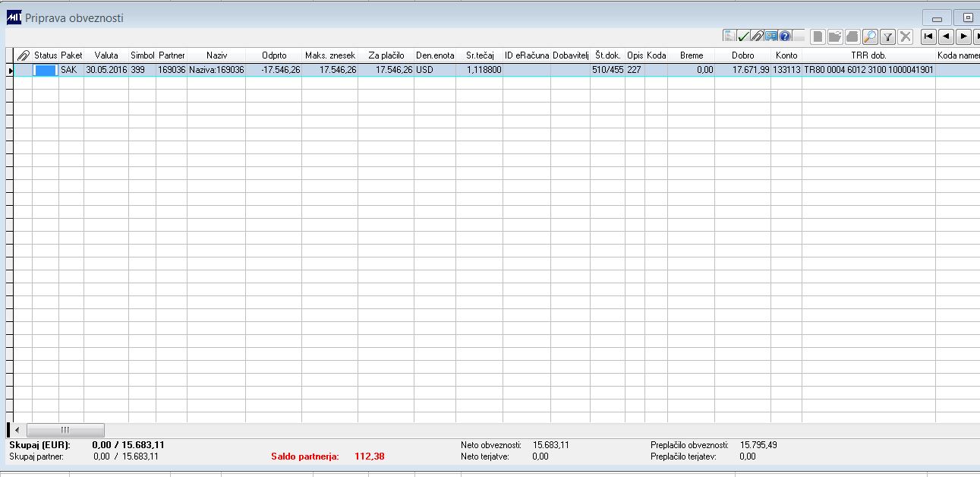980x477 pixels.
Task: Sort by Partner column header
Action: (x=172, y=55)
